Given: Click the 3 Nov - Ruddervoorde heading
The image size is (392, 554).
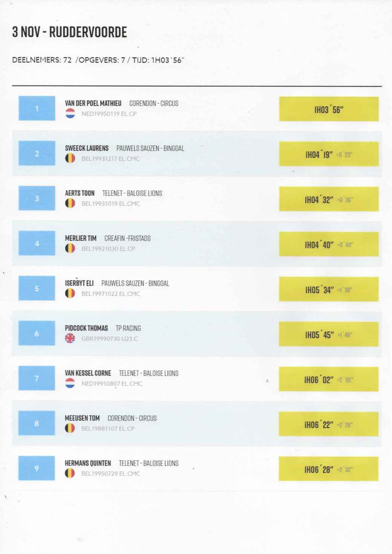Looking at the screenshot, I should click(x=70, y=32).
